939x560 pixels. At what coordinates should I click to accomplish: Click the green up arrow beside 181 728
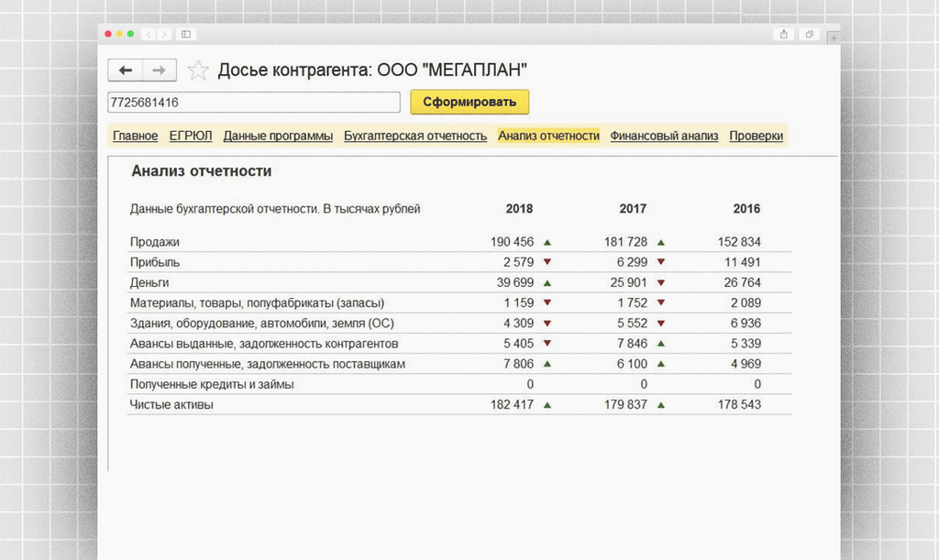click(x=661, y=242)
